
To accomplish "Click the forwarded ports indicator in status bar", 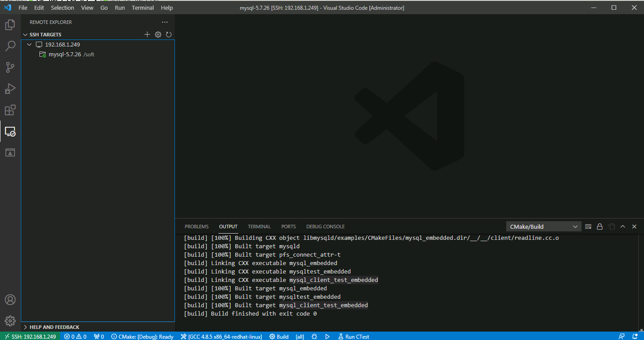I will click(99, 336).
